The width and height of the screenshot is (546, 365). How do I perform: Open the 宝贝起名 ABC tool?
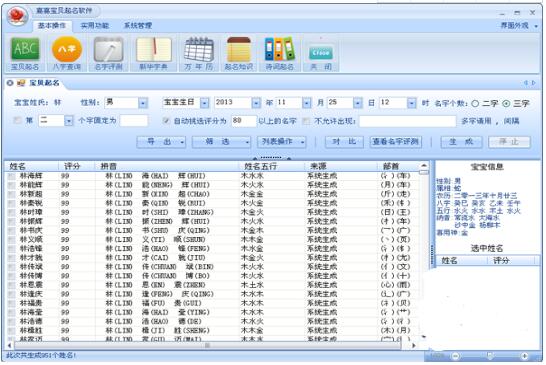click(x=25, y=54)
